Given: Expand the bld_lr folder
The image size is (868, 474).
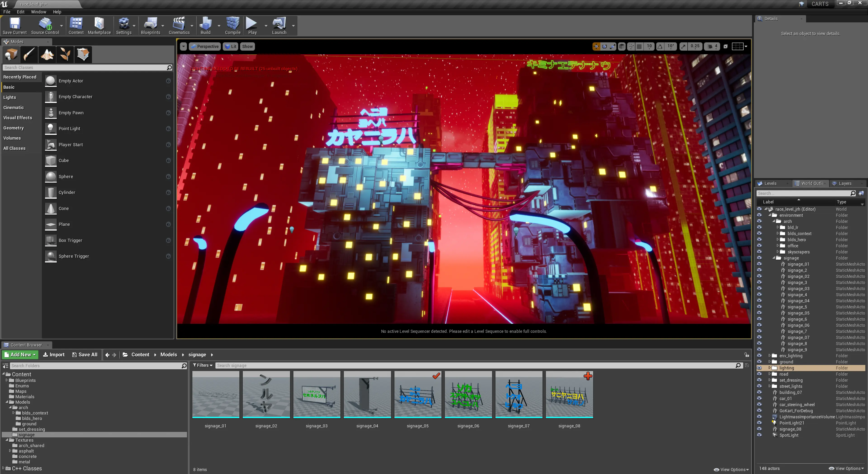Looking at the screenshot, I should pyautogui.click(x=778, y=227).
